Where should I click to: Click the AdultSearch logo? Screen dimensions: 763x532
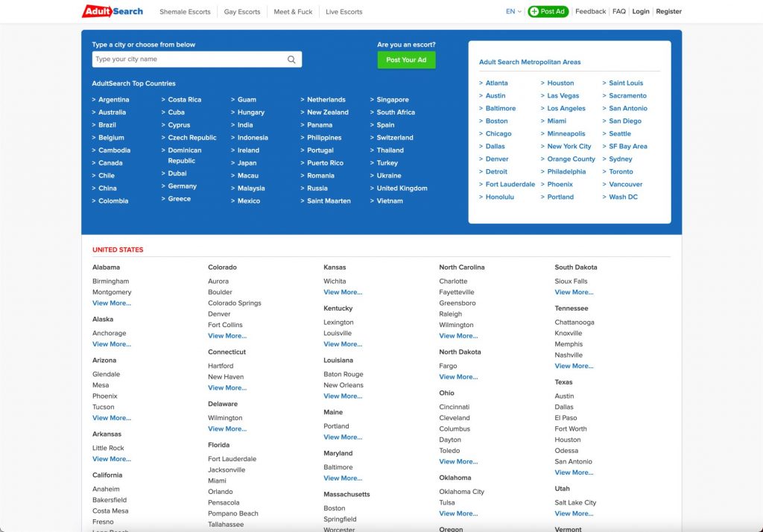point(113,11)
